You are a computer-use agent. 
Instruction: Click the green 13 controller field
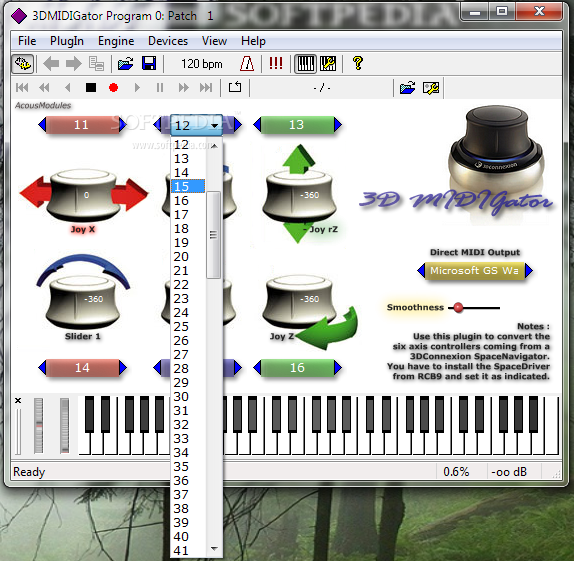(x=298, y=125)
